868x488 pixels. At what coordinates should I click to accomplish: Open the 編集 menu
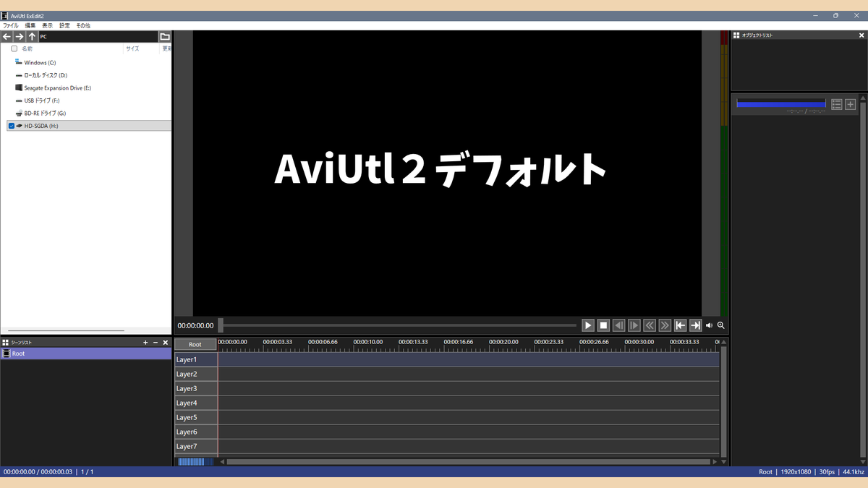click(x=30, y=25)
